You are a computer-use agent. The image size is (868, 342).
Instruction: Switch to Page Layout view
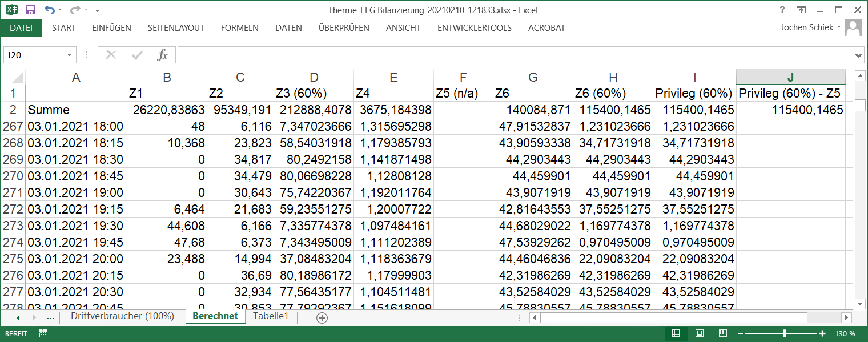tap(699, 333)
